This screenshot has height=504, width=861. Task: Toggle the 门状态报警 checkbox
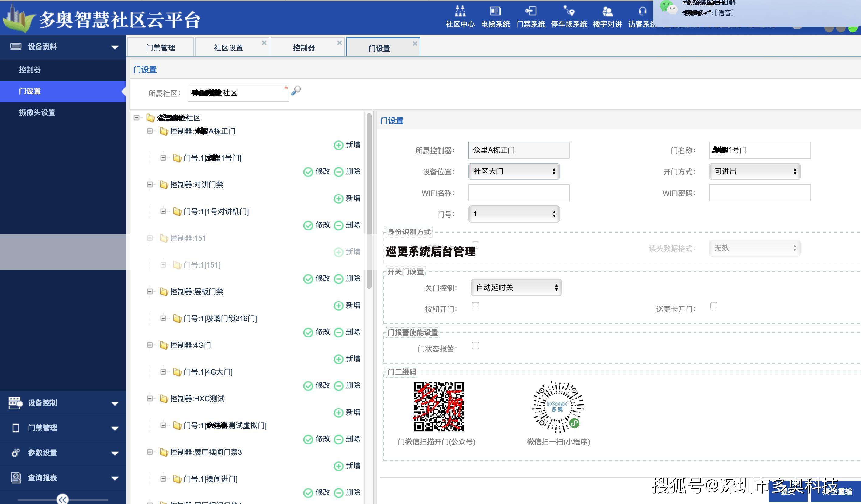475,345
